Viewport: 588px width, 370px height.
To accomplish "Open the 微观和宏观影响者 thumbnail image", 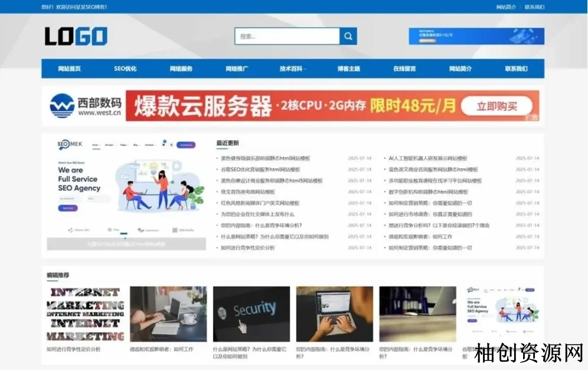I will 168,314.
